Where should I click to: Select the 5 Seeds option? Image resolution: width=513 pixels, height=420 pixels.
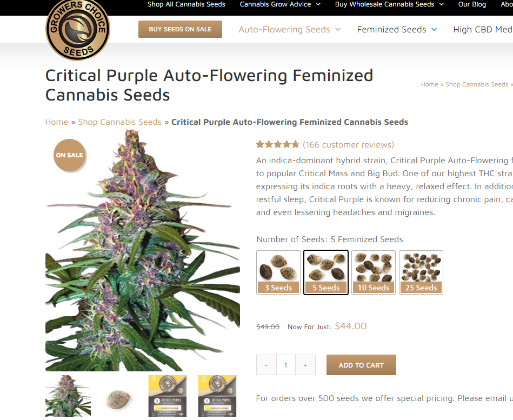coord(326,272)
